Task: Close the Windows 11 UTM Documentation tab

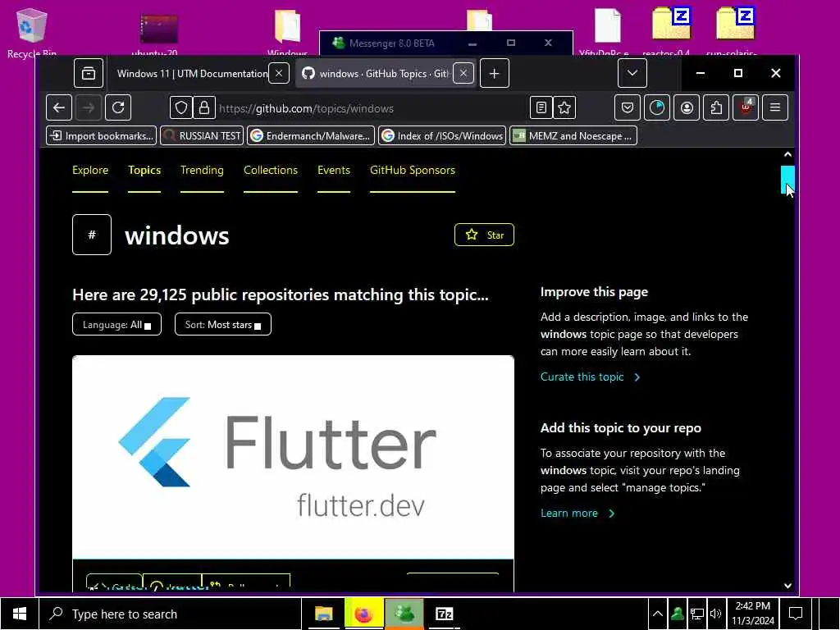Action: point(279,73)
